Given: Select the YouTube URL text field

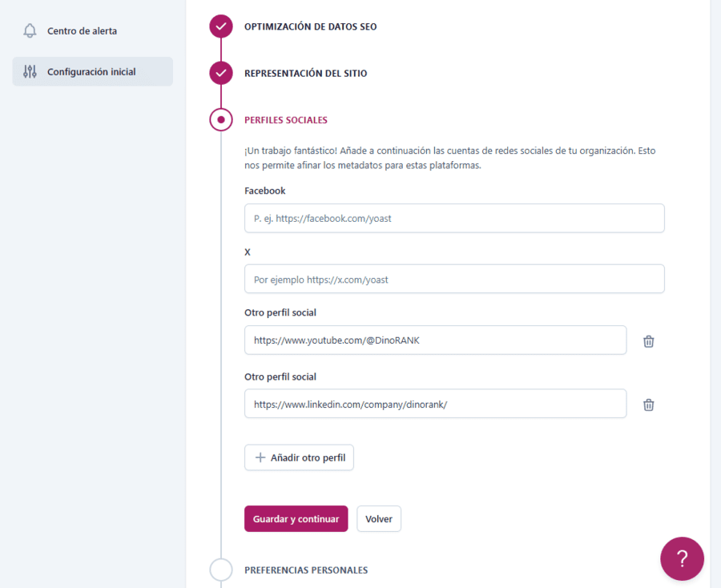Looking at the screenshot, I should [435, 340].
